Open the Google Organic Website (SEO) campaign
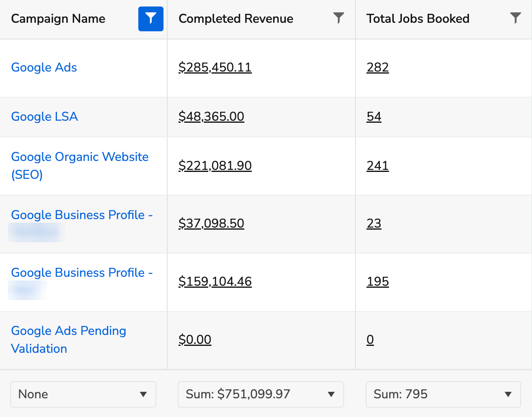Image resolution: width=532 pixels, height=417 pixels. tap(80, 166)
